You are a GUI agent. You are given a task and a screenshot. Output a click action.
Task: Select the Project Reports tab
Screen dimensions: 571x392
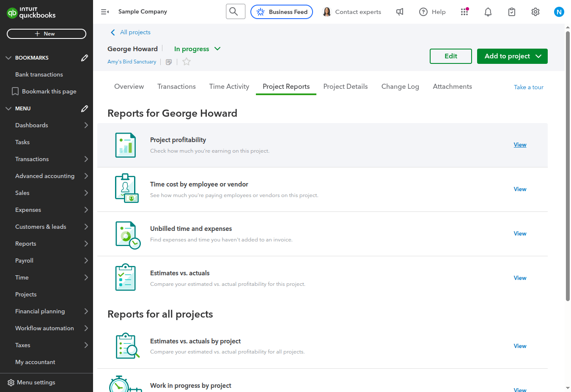coord(286,86)
